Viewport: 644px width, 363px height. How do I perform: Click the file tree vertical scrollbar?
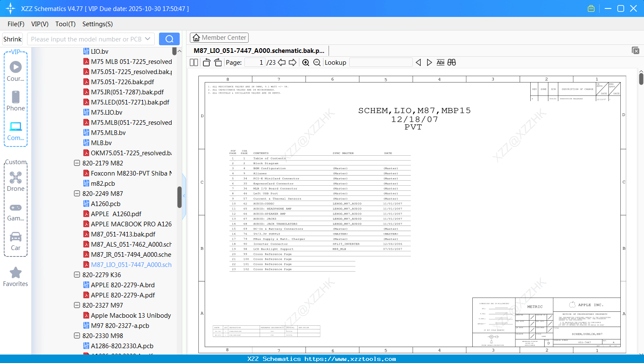click(x=179, y=197)
